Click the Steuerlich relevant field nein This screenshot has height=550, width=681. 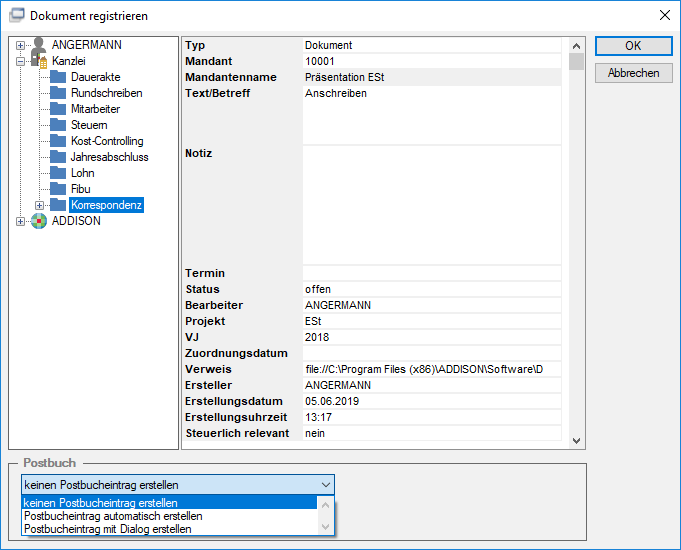pyautogui.click(x=432, y=434)
